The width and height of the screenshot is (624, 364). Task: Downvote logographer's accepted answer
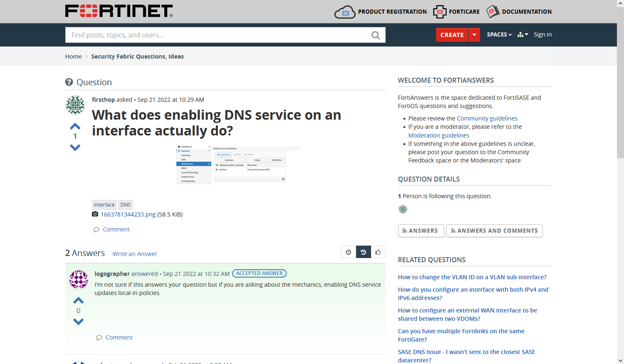click(78, 321)
